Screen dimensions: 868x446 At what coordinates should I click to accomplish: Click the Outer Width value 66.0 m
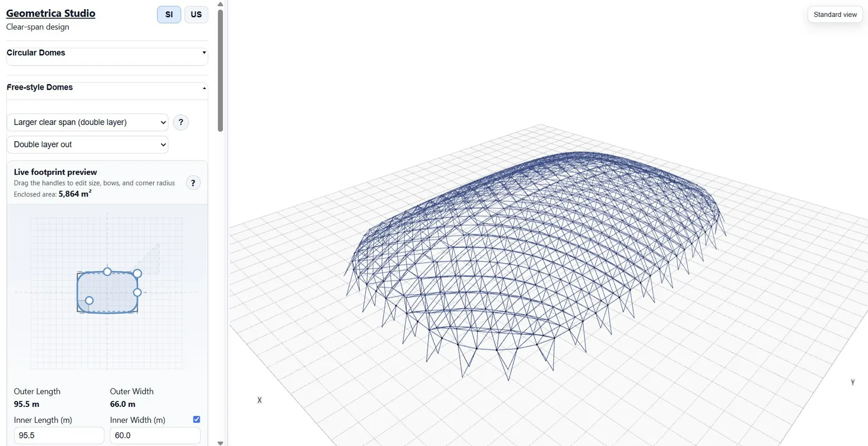(123, 404)
